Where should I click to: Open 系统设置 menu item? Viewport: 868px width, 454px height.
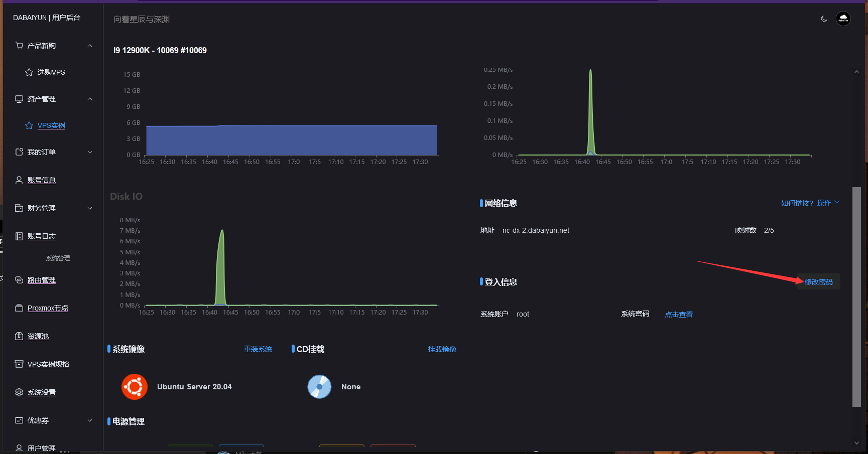[x=42, y=392]
